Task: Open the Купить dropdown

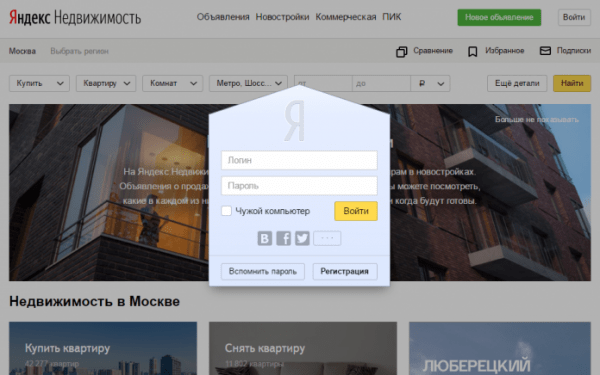Action: coord(39,83)
